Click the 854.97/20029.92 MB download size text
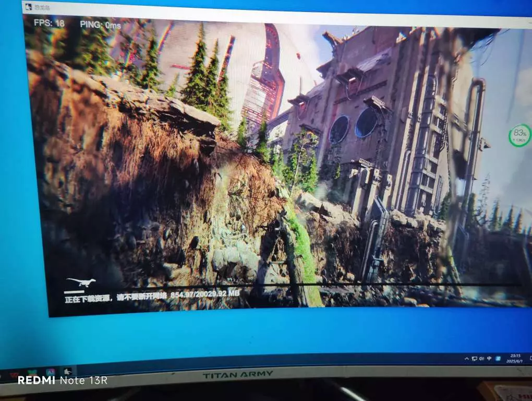The height and width of the screenshot is (401, 532). 205,294
